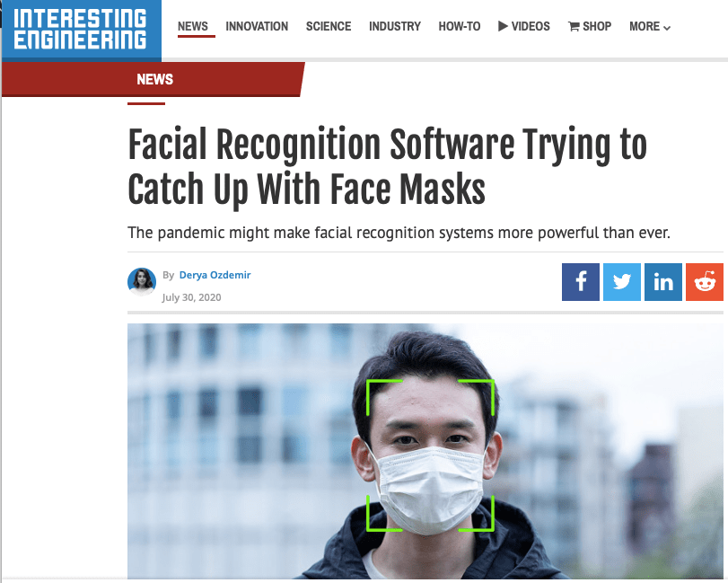The image size is (728, 583).
Task: Expand the More dropdown menu
Action: 650,26
